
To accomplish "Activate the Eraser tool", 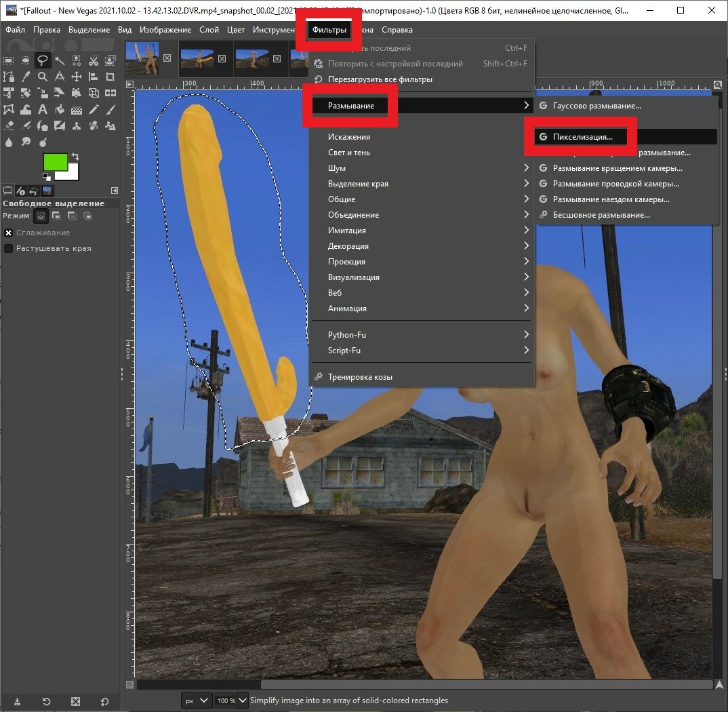I will click(x=9, y=126).
